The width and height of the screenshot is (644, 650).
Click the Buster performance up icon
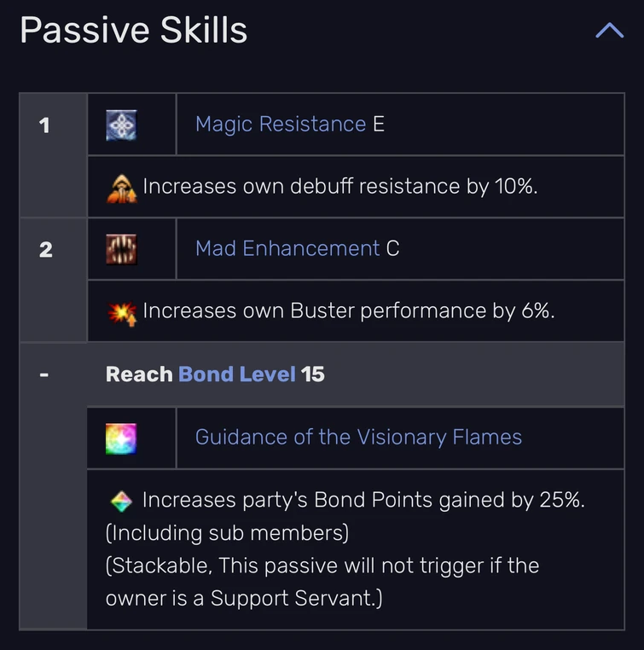click(x=122, y=311)
